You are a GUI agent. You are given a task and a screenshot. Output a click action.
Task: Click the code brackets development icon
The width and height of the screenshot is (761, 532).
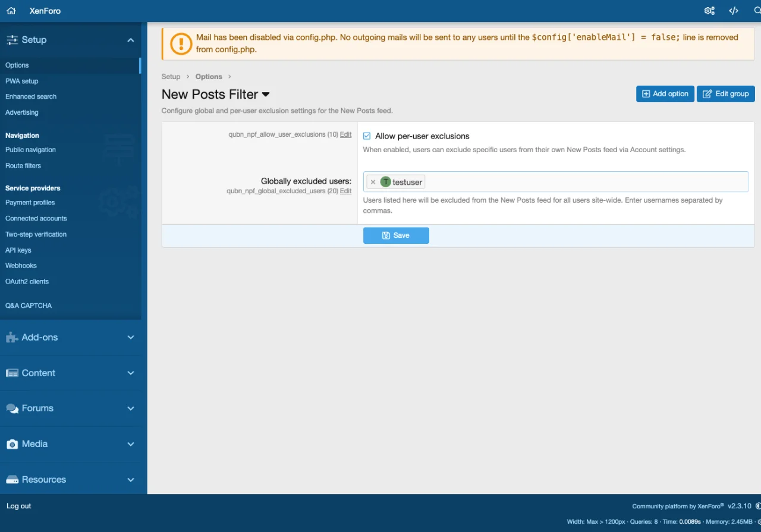pyautogui.click(x=734, y=11)
